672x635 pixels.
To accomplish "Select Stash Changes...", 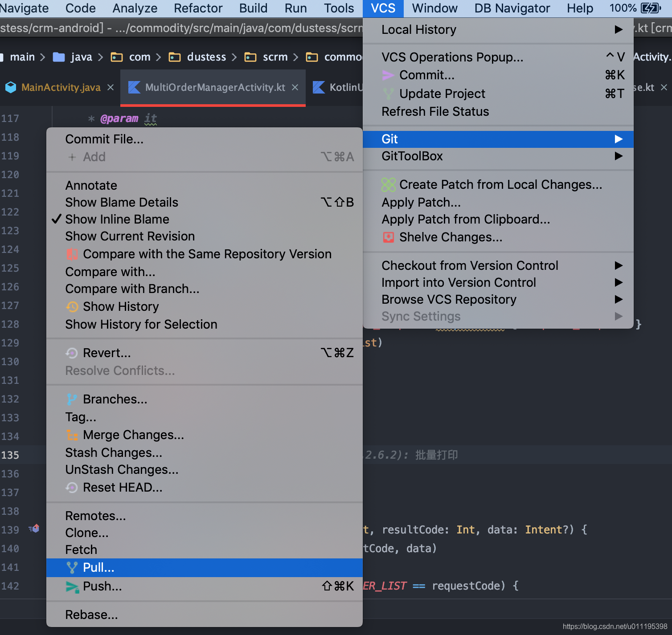I will click(x=204, y=452).
